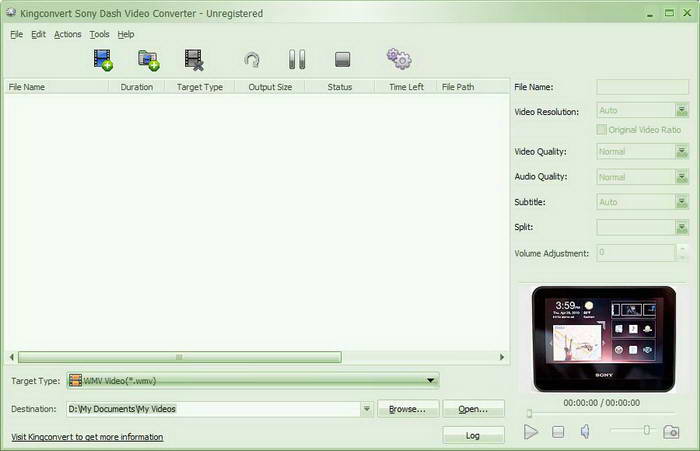Open the Tools menu

(99, 34)
